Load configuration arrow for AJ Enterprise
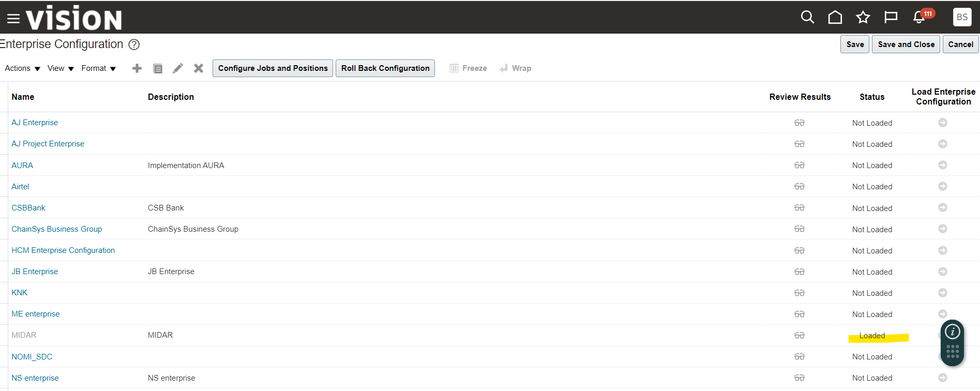This screenshot has height=391, width=980. [943, 123]
